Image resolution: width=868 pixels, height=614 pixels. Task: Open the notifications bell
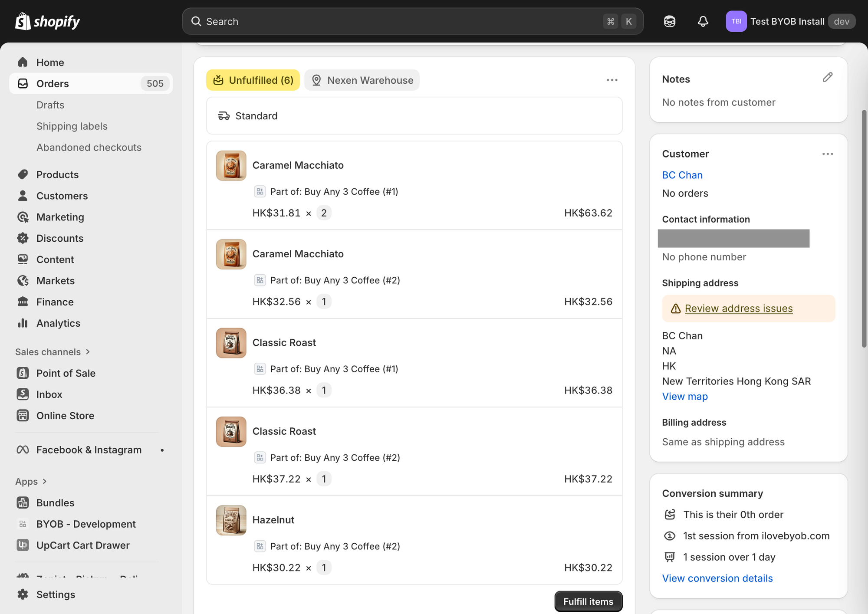(703, 21)
